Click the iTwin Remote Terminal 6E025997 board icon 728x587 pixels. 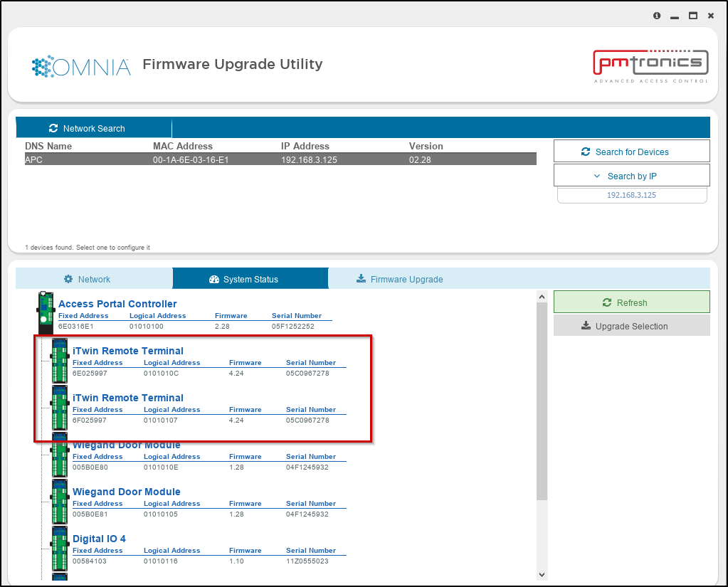click(60, 361)
